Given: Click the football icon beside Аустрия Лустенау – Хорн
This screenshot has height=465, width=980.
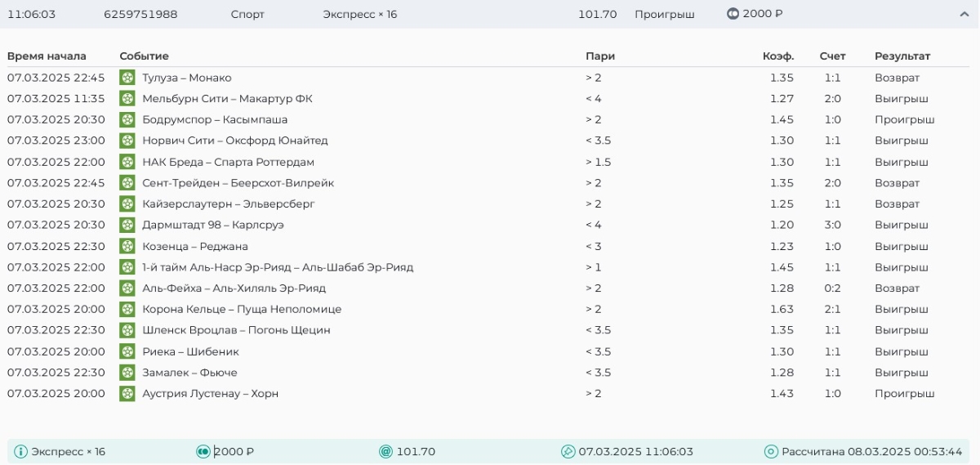Looking at the screenshot, I should coord(127,393).
